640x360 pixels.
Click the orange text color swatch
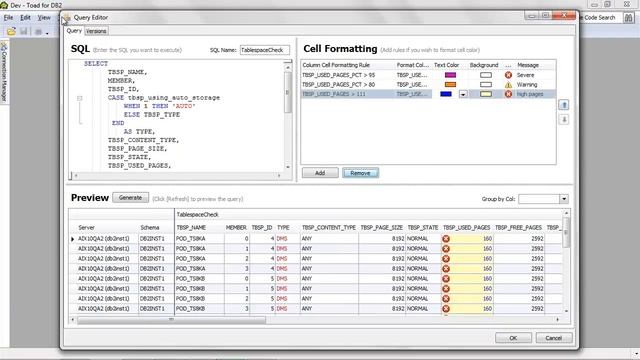[x=450, y=84]
